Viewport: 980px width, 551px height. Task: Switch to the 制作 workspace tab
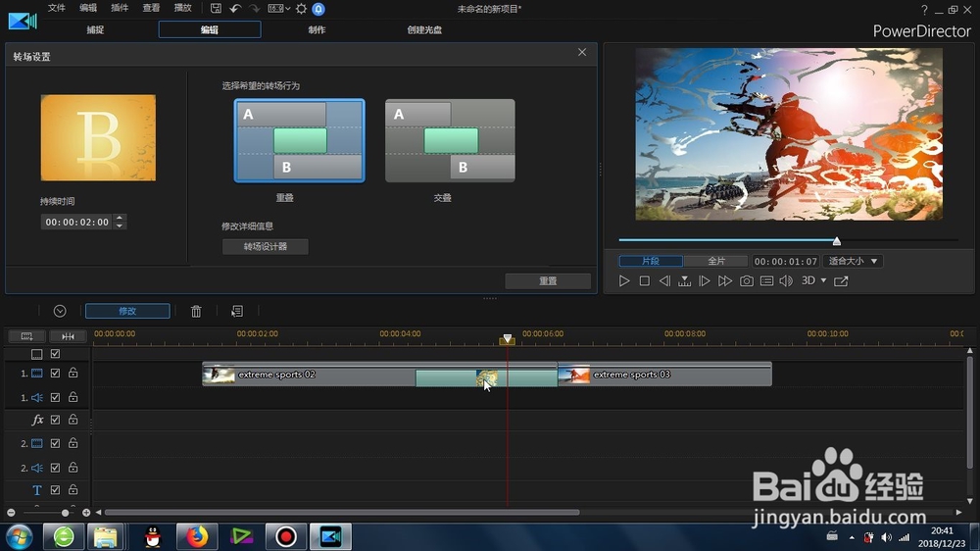pos(317,29)
